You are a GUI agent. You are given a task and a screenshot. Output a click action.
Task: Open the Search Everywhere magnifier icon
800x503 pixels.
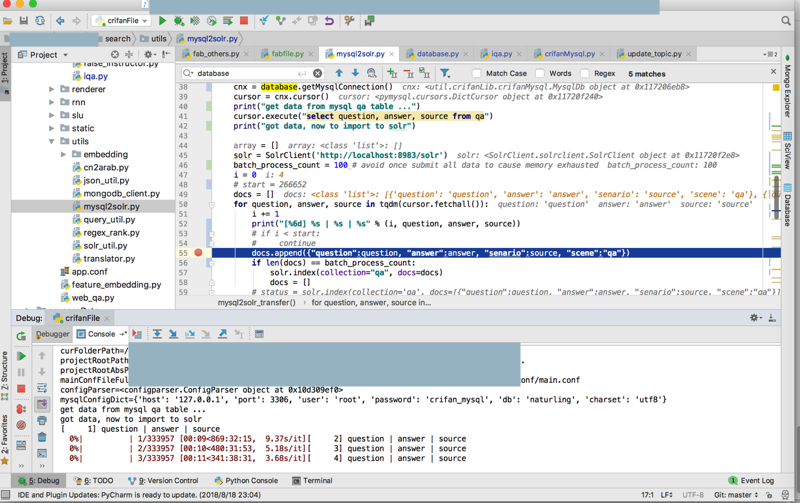pyautogui.click(x=786, y=20)
